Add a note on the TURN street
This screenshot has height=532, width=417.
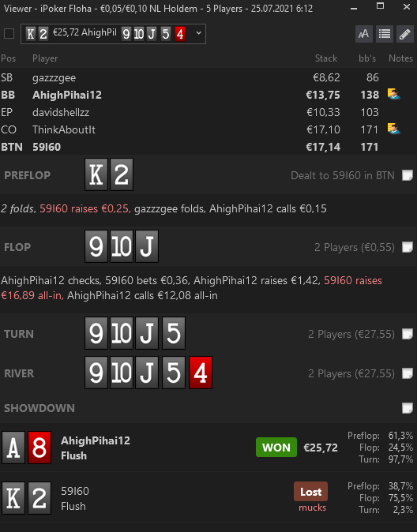408,334
